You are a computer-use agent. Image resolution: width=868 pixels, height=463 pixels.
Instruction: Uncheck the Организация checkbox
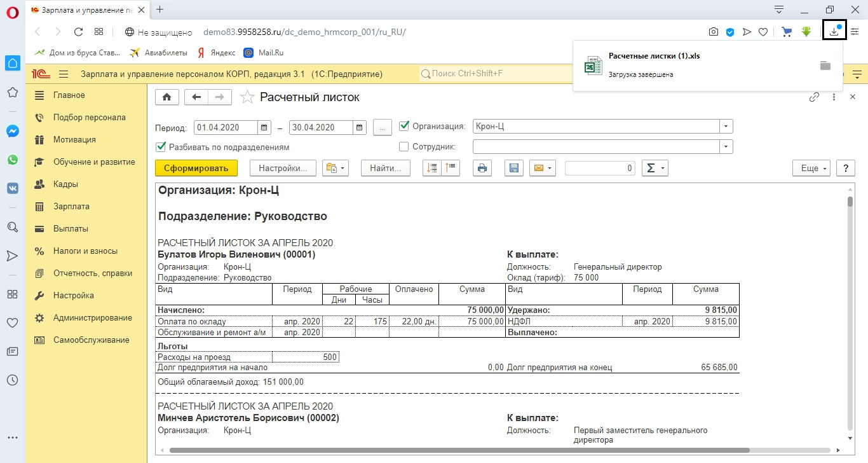point(404,126)
